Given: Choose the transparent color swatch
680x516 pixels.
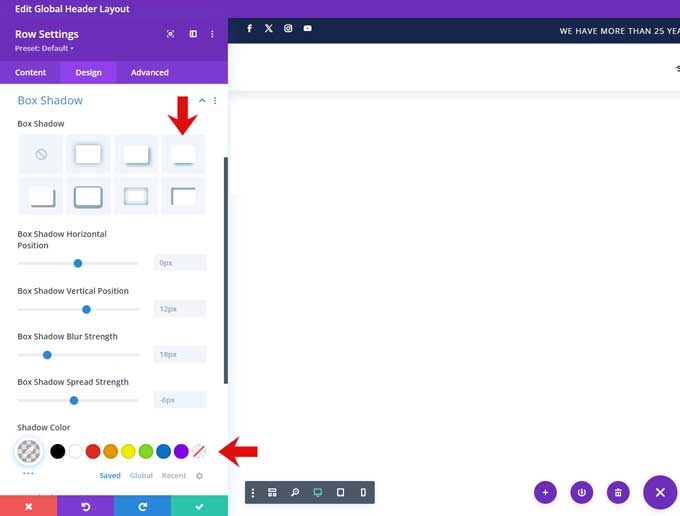Looking at the screenshot, I should point(199,451).
